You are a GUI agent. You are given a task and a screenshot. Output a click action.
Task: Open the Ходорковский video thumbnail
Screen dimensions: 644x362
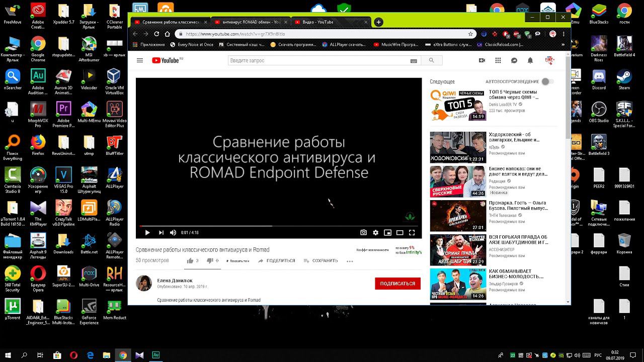[x=458, y=147]
